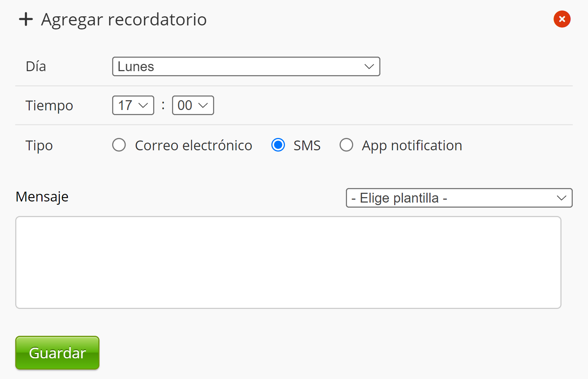Focus the Mensaje text area
The image size is (588, 379).
pos(288,262)
